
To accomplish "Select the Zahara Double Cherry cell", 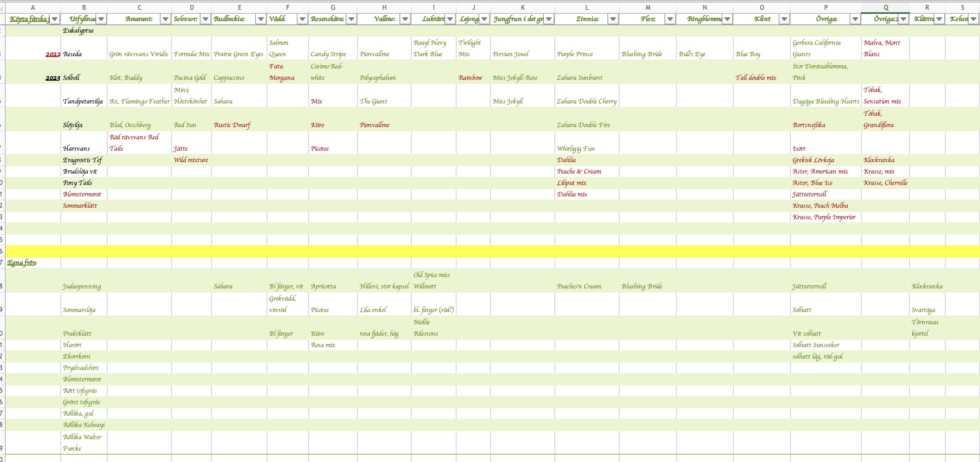I will point(586,101).
